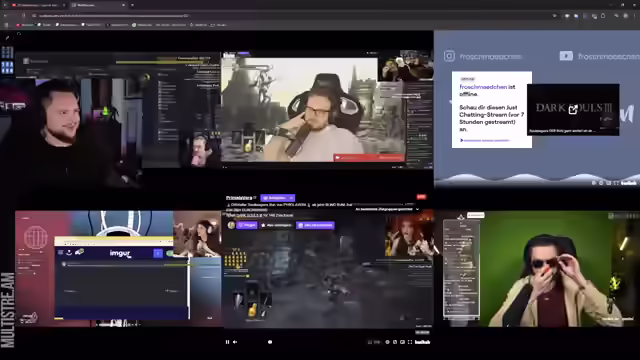Screen dimensions: 640x360
Task: Click the bottom right green-screen stream
Action: click(x=541, y=269)
